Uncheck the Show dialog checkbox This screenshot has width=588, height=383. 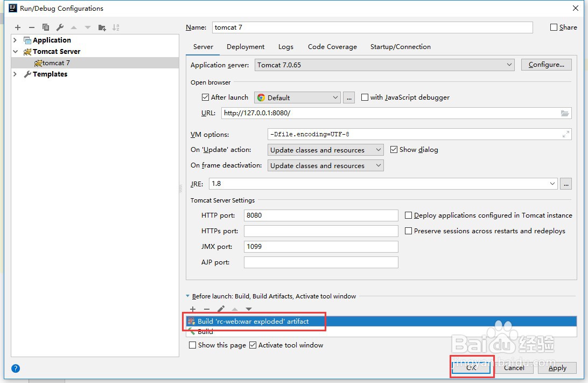pos(394,150)
